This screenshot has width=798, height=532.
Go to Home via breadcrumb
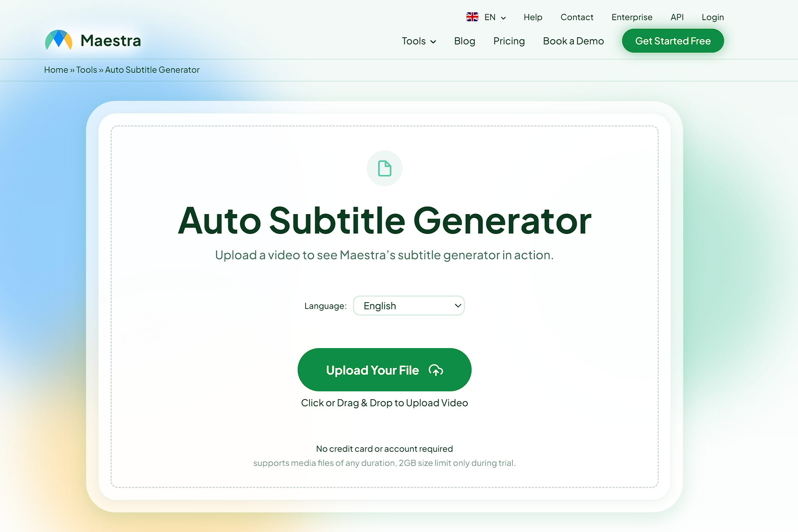tap(56, 70)
